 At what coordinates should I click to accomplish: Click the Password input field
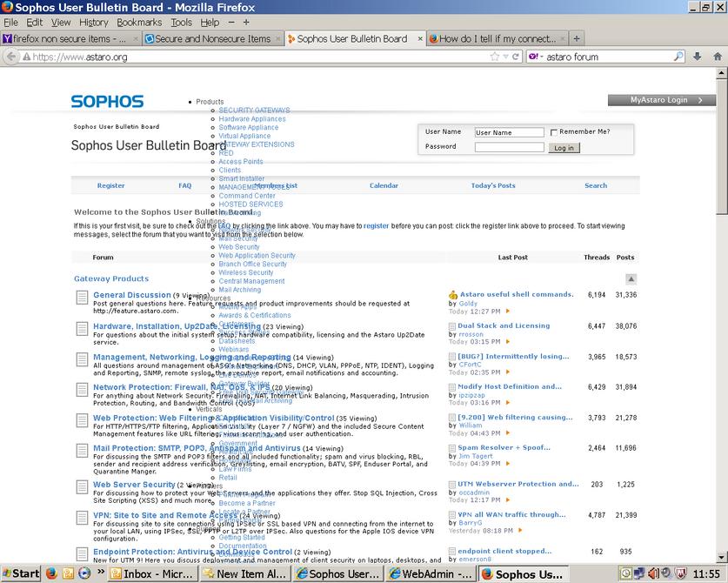(x=509, y=147)
